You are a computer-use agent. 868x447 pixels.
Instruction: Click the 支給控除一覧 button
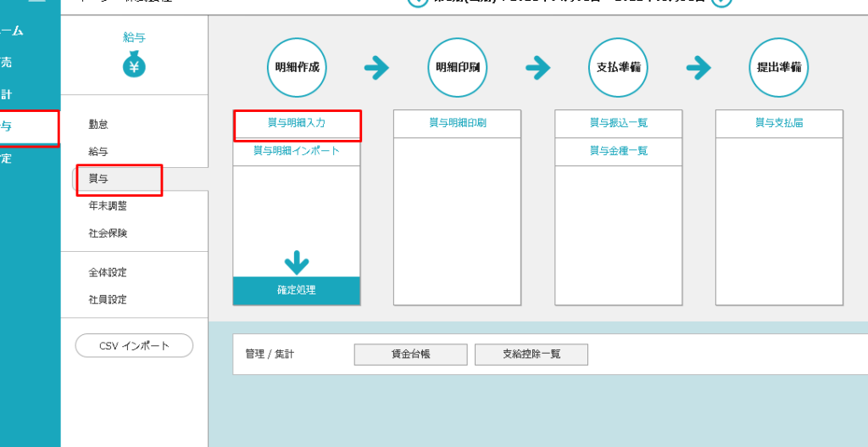(531, 355)
